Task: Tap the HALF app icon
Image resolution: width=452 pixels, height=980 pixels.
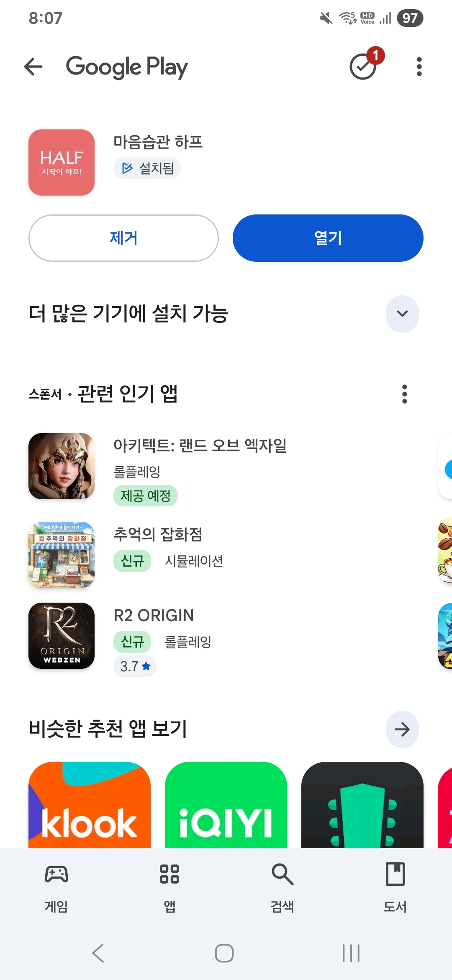Action: tap(62, 162)
